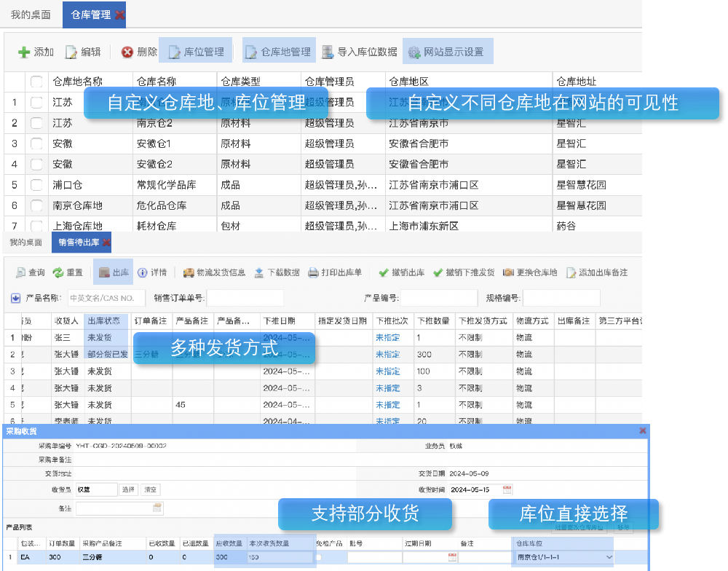
Task: Check the 安徽仓1 row checkbox
Action: click(x=36, y=143)
